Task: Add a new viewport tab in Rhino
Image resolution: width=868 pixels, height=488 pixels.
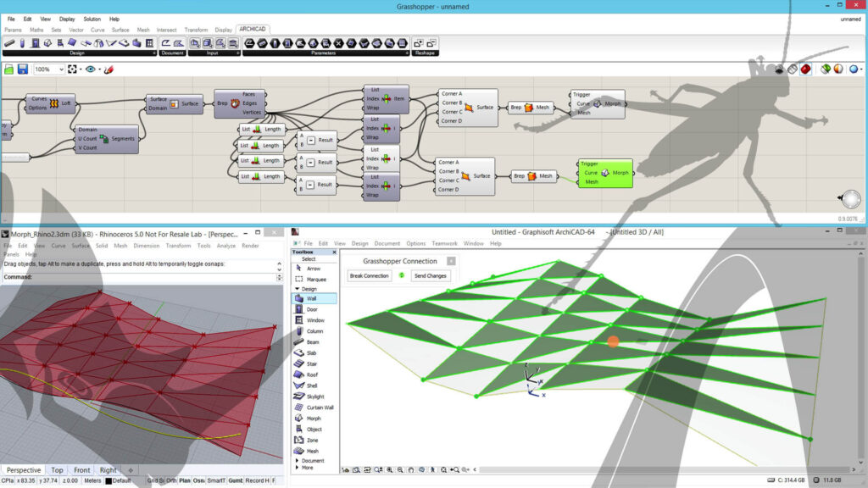Action: click(x=131, y=470)
